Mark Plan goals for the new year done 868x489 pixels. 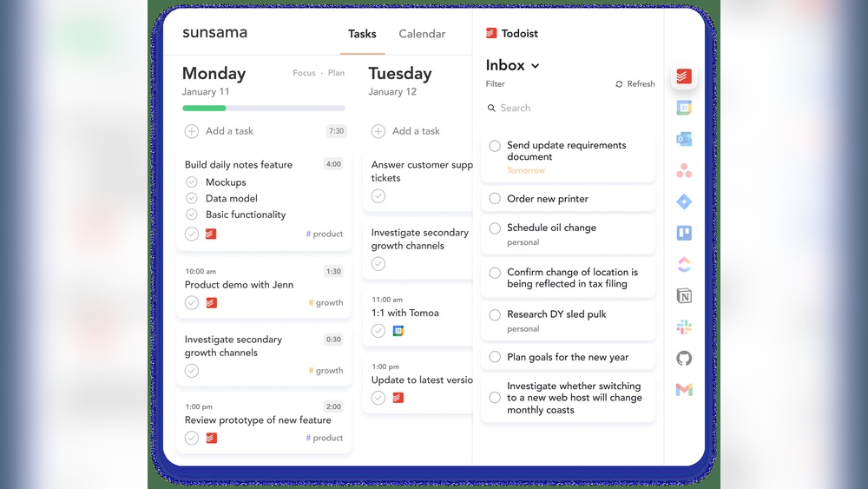coord(495,357)
